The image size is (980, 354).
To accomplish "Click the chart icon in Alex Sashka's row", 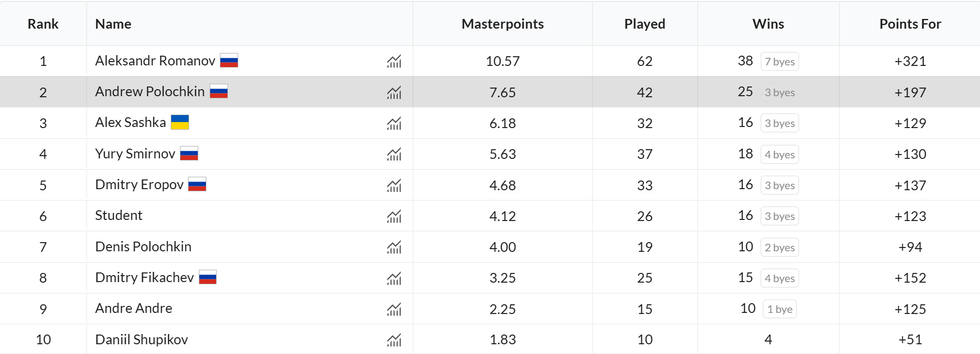I will (x=394, y=124).
